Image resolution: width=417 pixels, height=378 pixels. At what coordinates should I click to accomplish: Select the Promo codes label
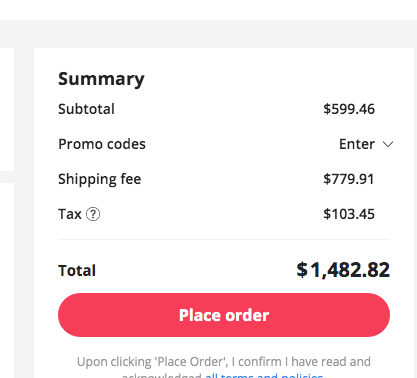point(102,144)
